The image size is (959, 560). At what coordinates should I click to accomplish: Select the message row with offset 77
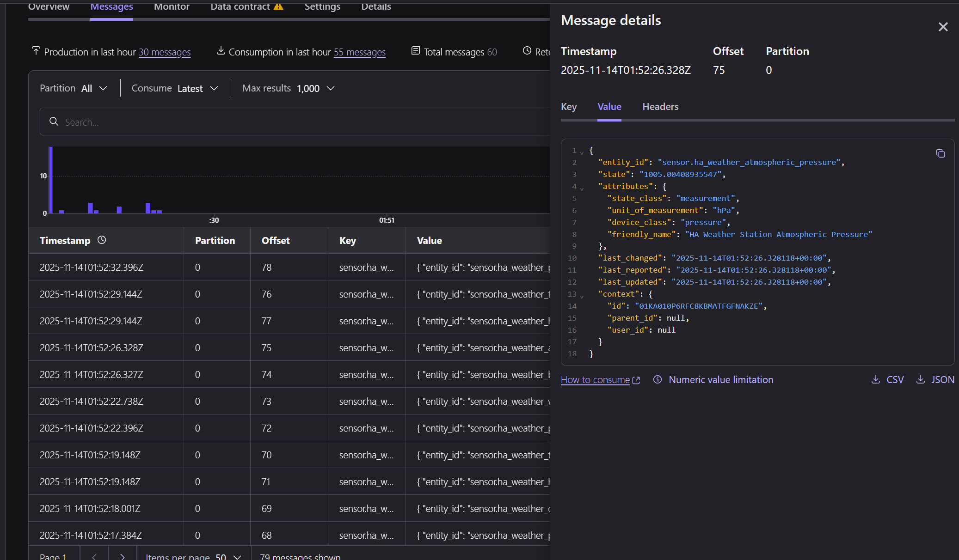pos(289,321)
